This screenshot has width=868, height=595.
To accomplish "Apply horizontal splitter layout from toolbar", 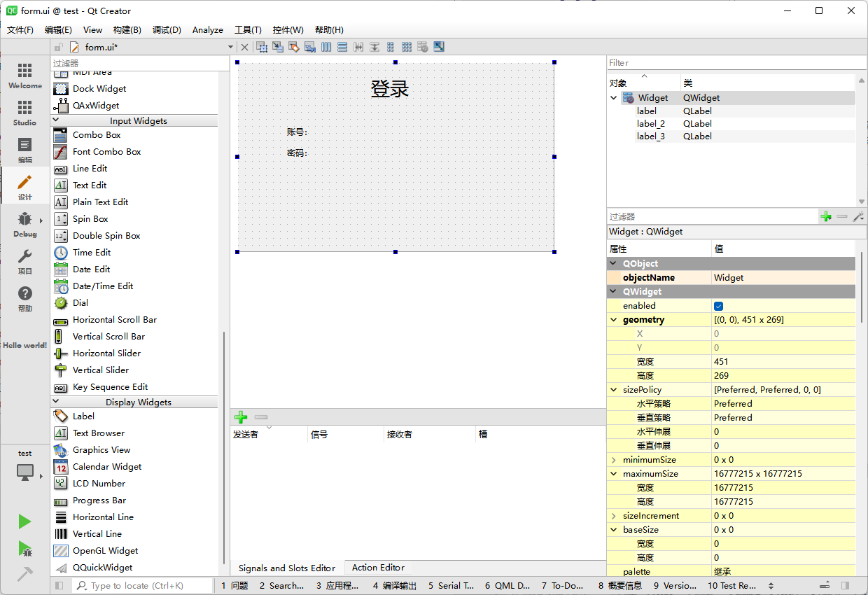I will click(358, 47).
